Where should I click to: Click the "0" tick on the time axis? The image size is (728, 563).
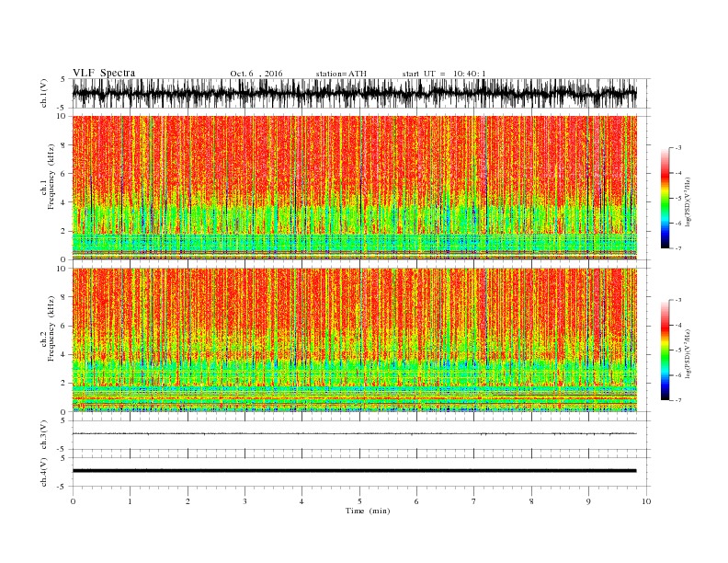click(73, 501)
